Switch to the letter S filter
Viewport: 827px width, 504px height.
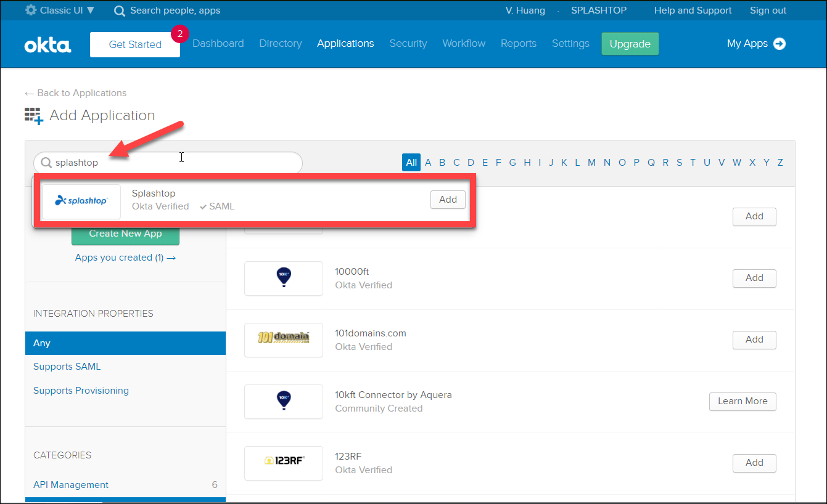coord(679,162)
